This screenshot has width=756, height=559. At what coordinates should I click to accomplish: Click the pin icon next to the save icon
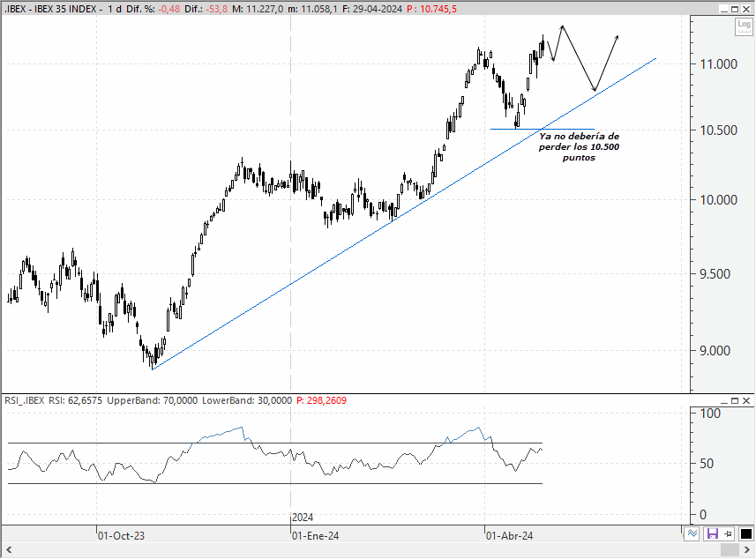click(x=728, y=533)
